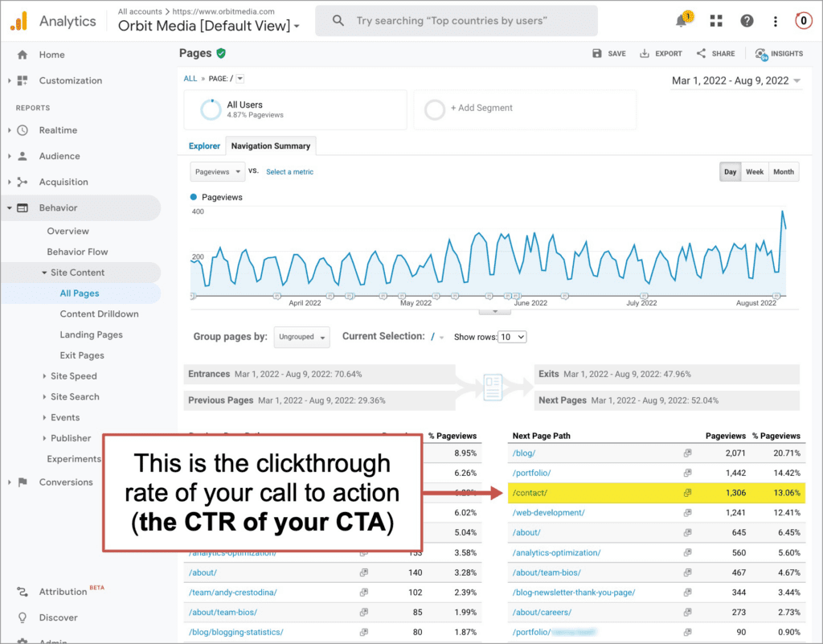Click the search bar at the top

point(456,20)
